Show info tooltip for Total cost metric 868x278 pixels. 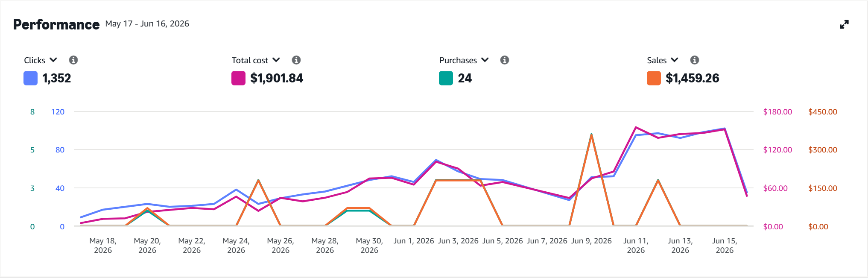click(296, 60)
